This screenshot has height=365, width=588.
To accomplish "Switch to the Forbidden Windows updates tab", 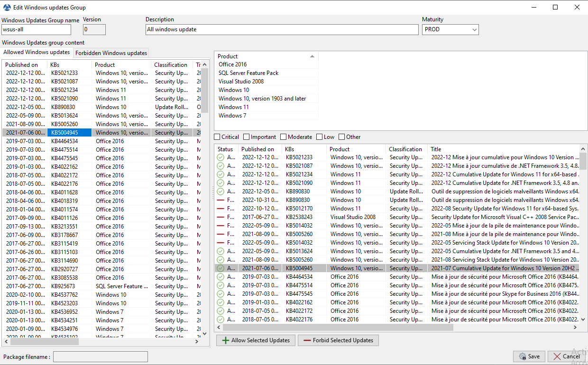I will (x=111, y=53).
